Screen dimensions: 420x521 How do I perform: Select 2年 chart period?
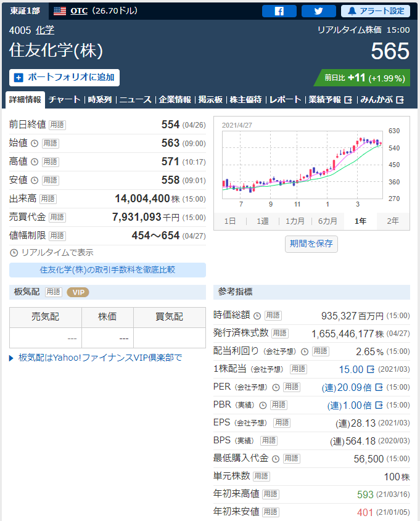tap(393, 221)
